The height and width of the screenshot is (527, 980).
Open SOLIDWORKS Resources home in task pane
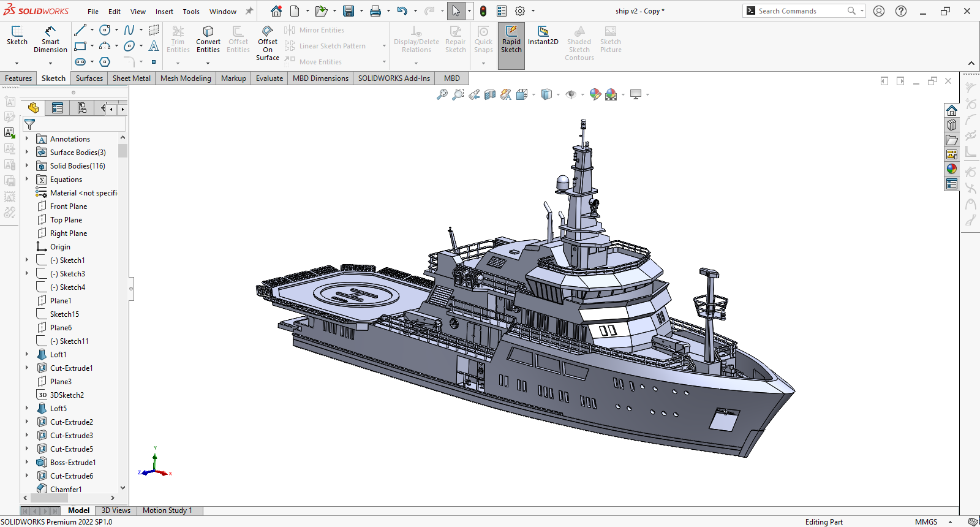coord(951,110)
